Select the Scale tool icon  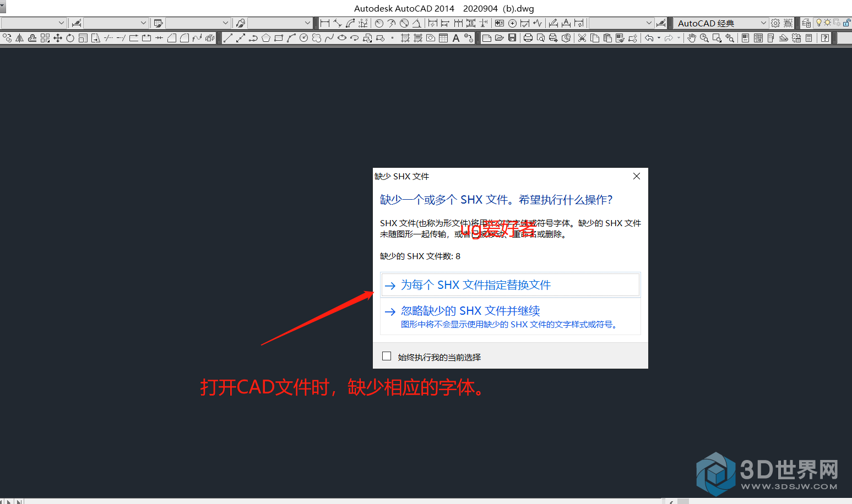tap(83, 38)
